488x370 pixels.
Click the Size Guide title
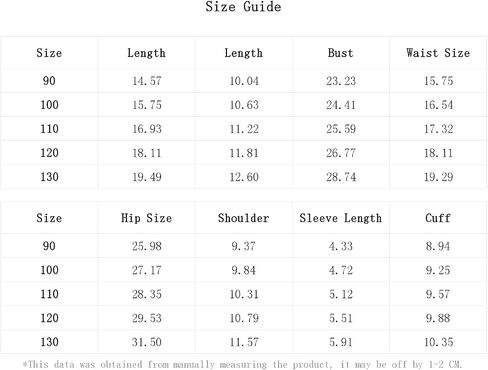tap(243, 7)
